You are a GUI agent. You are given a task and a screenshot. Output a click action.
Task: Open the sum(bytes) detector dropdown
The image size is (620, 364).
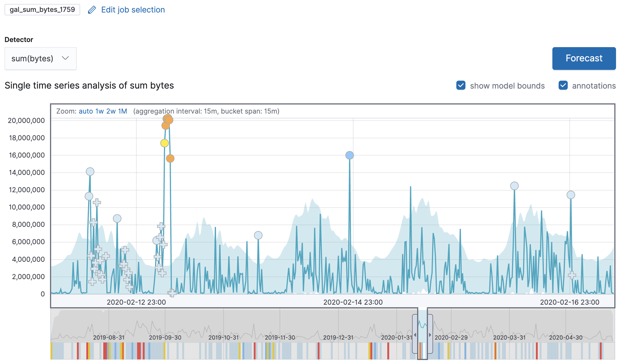click(40, 58)
